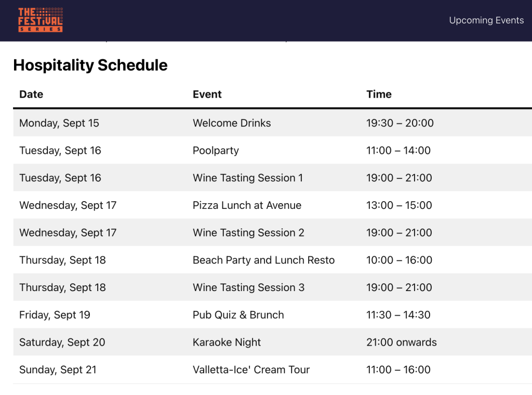Click Wine Tasting Session 1 entry

(x=248, y=178)
